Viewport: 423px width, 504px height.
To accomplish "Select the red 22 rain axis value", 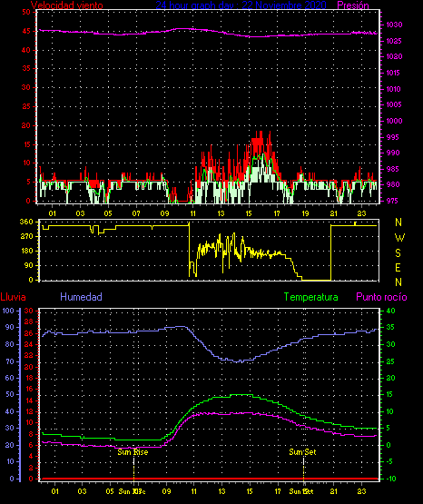I will (29, 355).
